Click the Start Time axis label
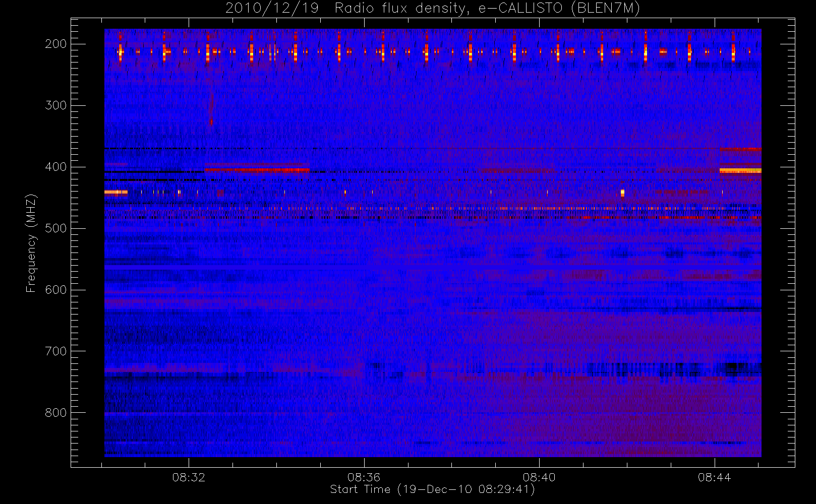The image size is (816, 504). (432, 489)
